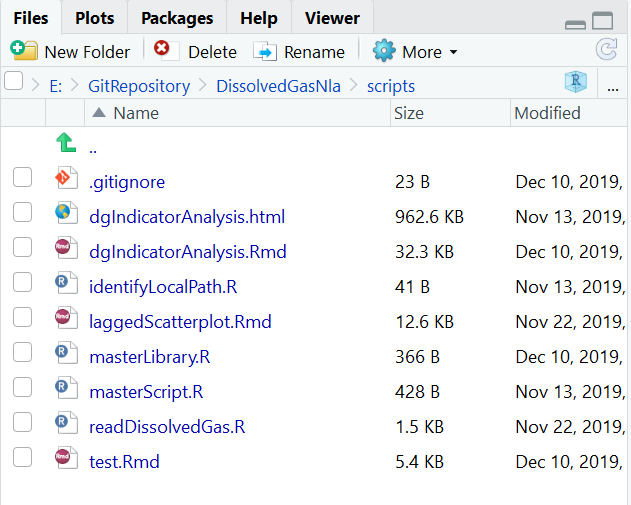
Task: Open laggedScatterplot.Rmd file
Action: point(180,322)
